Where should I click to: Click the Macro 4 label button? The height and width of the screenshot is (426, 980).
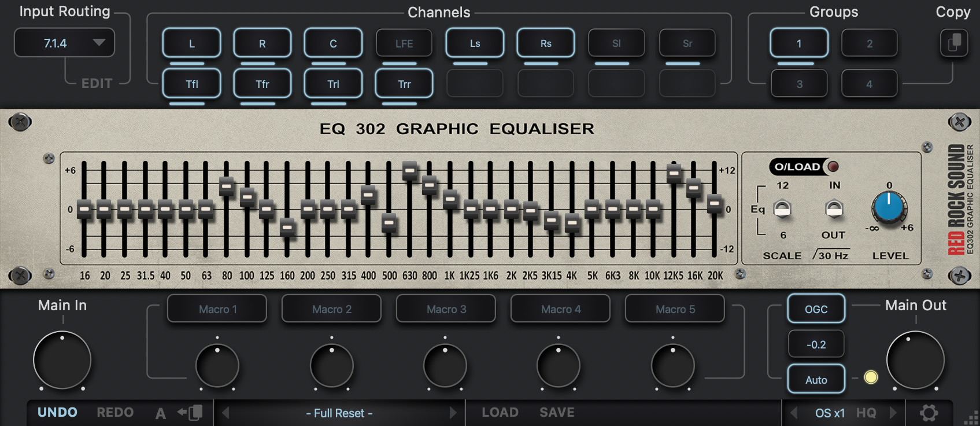click(560, 309)
